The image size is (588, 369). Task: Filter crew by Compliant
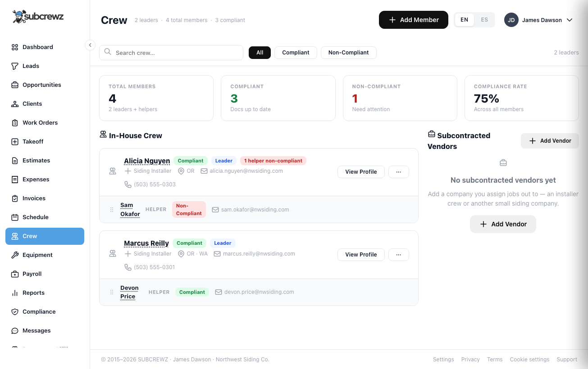pyautogui.click(x=296, y=53)
